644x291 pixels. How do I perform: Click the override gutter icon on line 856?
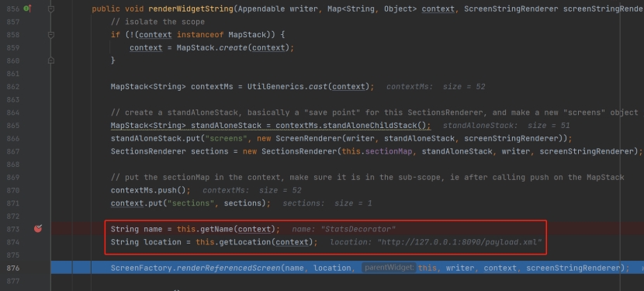(27, 9)
